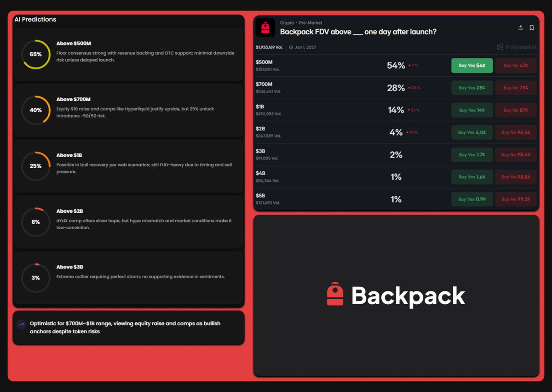Screen dimensions: 552x392
Task: Bookmark the Backpack FDV market
Action: click(x=532, y=28)
